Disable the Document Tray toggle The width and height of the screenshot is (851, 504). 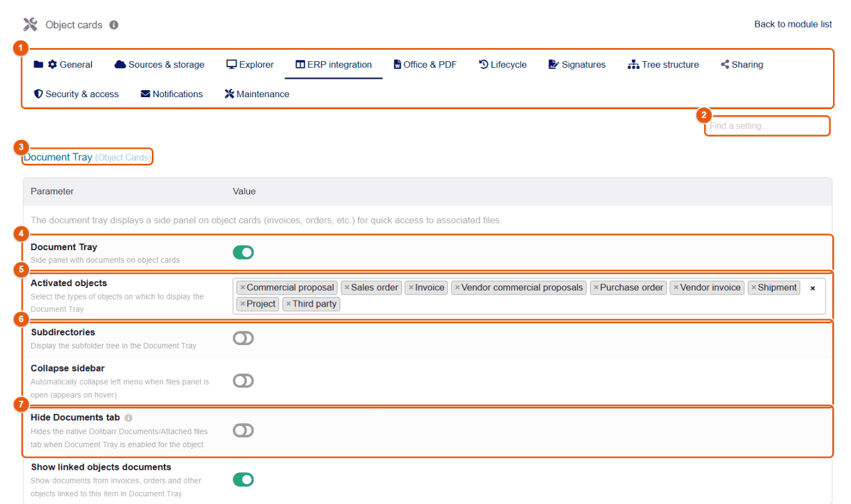click(244, 253)
